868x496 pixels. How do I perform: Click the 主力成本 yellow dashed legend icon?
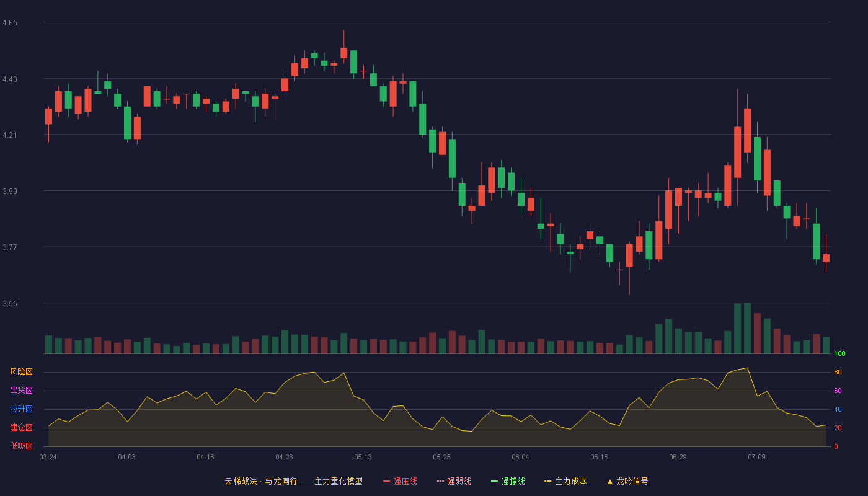pyautogui.click(x=548, y=481)
